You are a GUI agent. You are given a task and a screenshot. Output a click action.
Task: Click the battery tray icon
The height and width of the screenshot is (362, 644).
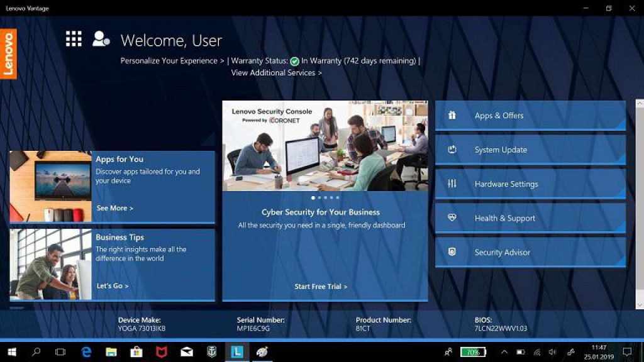tap(520, 352)
